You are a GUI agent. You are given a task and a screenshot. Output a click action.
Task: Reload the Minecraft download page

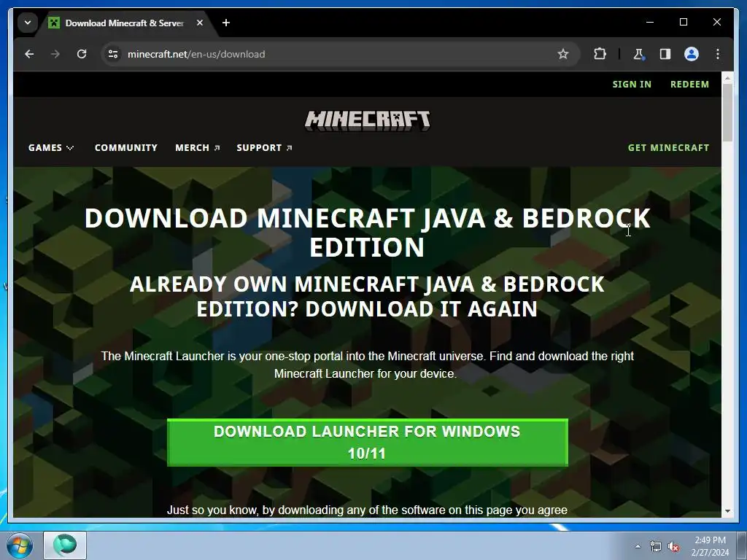(x=82, y=54)
